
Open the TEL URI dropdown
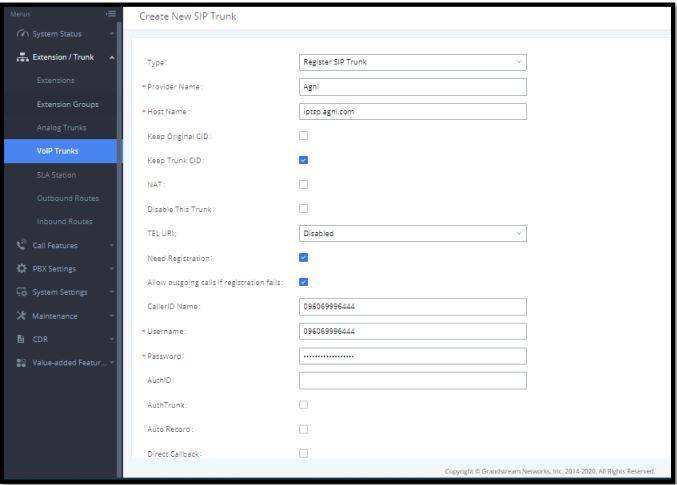pos(412,234)
